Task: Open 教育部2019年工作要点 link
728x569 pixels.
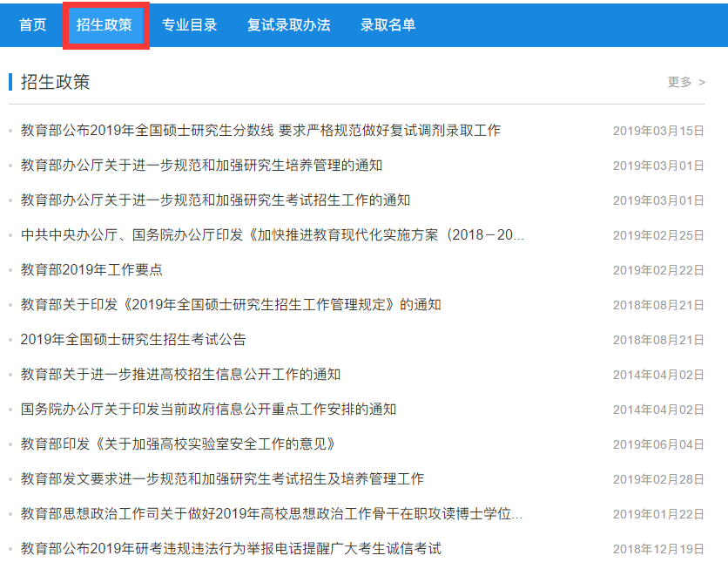Action: coord(91,270)
